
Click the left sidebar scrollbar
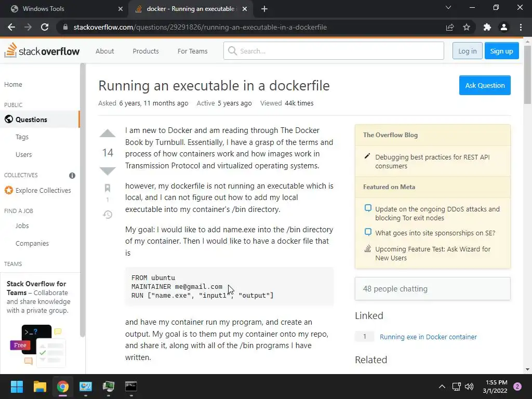pos(83,200)
